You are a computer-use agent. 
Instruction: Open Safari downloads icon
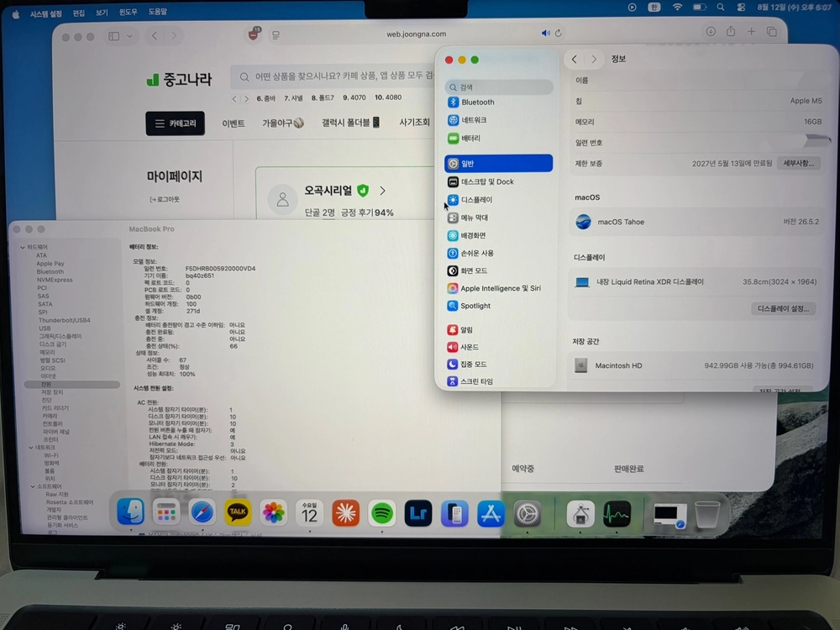711,32
